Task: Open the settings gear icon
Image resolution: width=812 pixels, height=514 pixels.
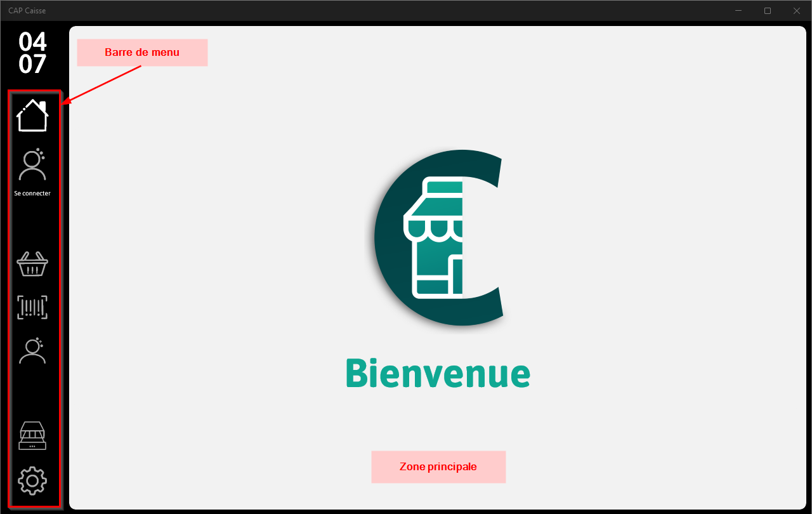Action: pos(32,480)
